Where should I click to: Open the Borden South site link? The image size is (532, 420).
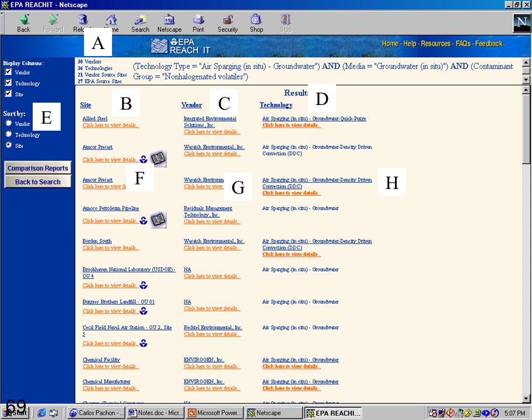[97, 241]
